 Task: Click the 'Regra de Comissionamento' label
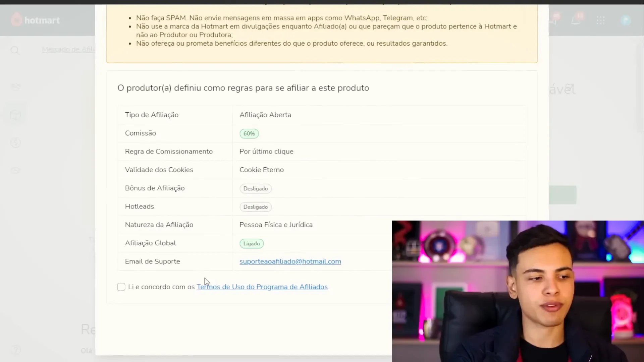pyautogui.click(x=169, y=152)
